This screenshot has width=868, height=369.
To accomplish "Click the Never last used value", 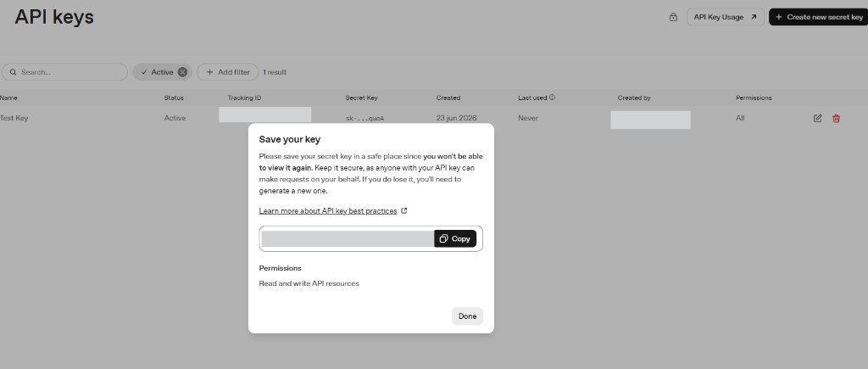I will point(528,118).
